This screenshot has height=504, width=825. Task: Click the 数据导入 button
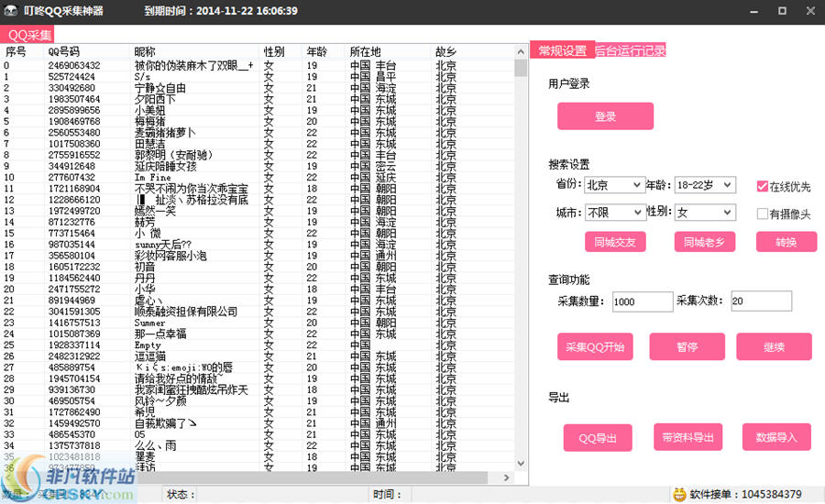776,437
